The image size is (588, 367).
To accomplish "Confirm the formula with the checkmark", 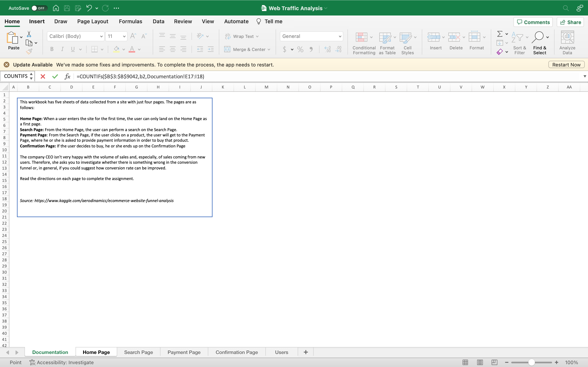I will click(x=55, y=76).
